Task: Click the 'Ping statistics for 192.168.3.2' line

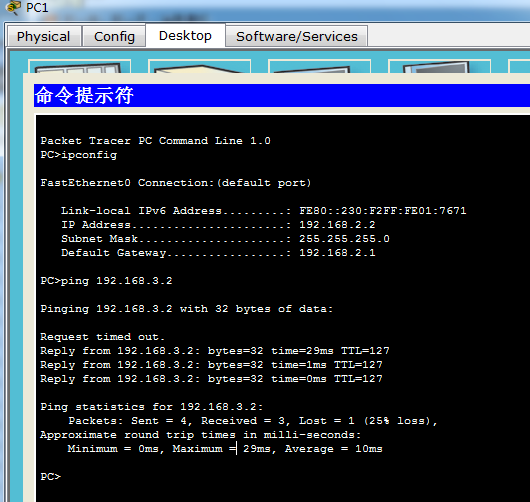Action: tap(151, 407)
